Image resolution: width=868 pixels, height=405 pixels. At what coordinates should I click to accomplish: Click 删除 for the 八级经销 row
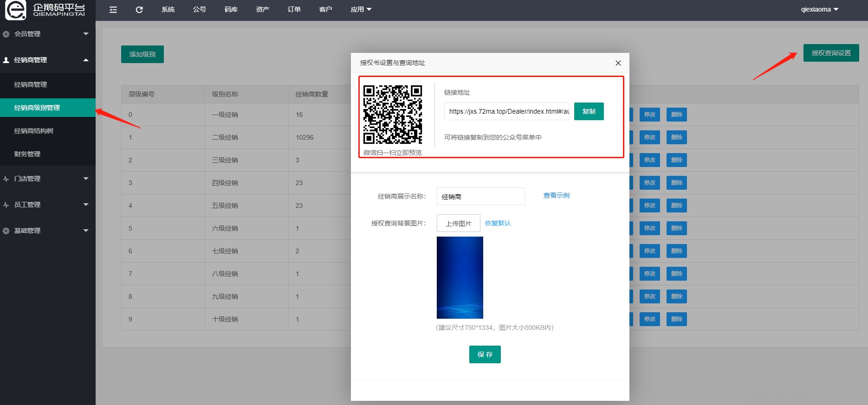click(x=677, y=274)
